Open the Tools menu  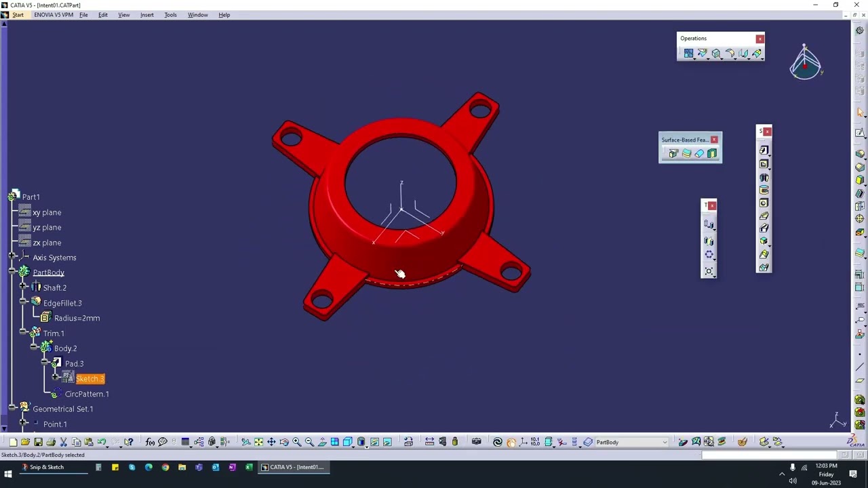170,15
